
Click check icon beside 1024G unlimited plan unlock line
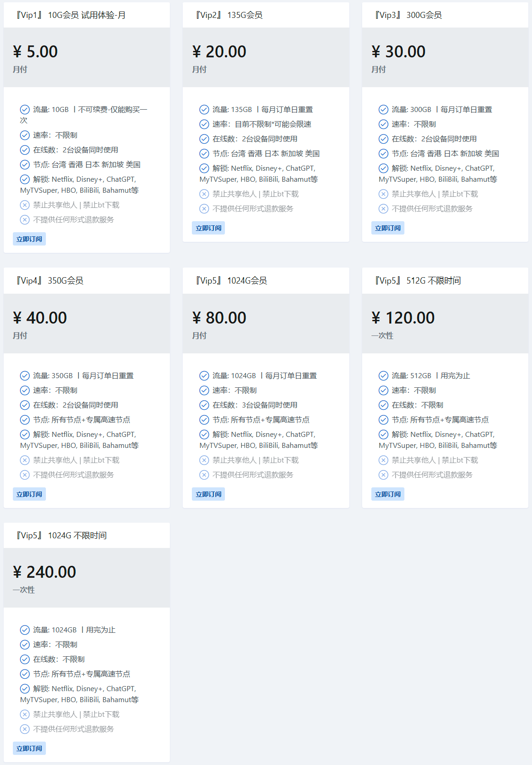25,689
